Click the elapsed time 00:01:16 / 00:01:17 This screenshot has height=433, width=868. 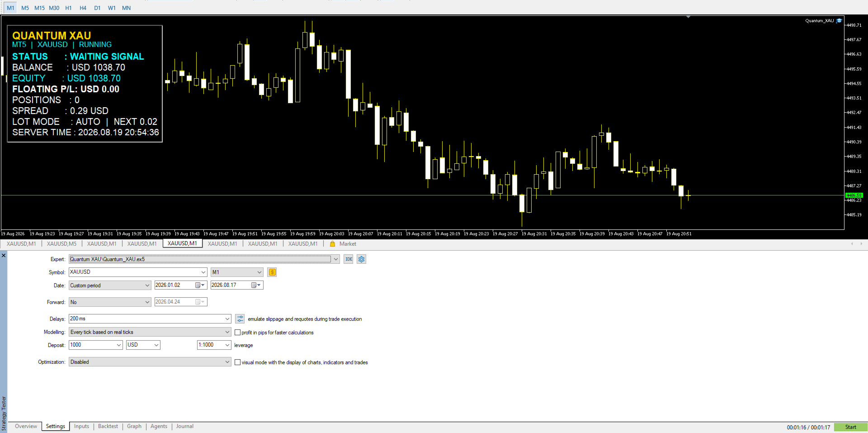808,428
